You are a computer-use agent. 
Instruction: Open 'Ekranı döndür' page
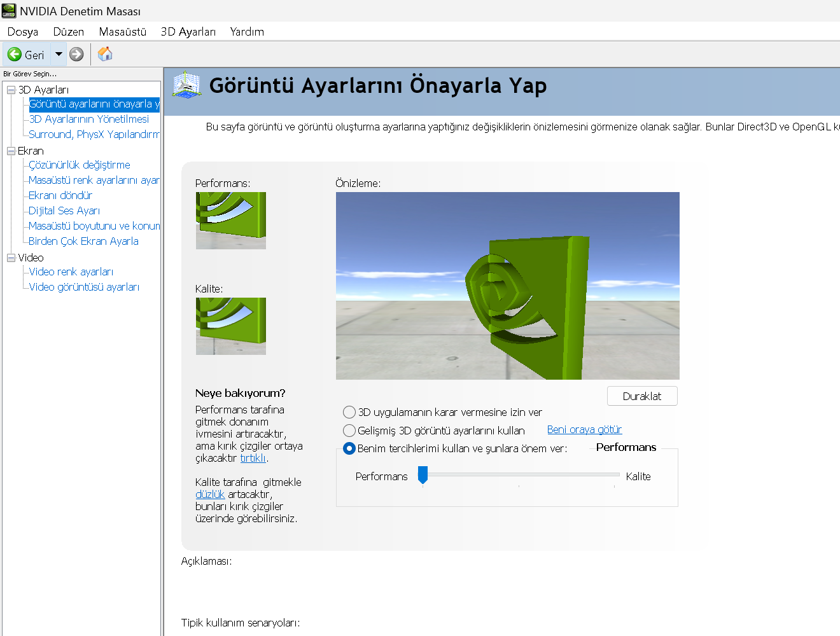(x=60, y=195)
